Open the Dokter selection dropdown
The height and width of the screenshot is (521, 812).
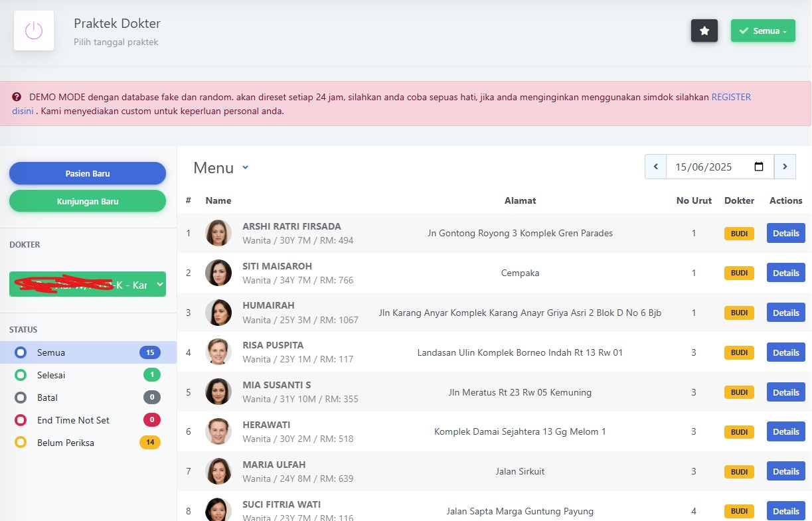click(x=88, y=284)
